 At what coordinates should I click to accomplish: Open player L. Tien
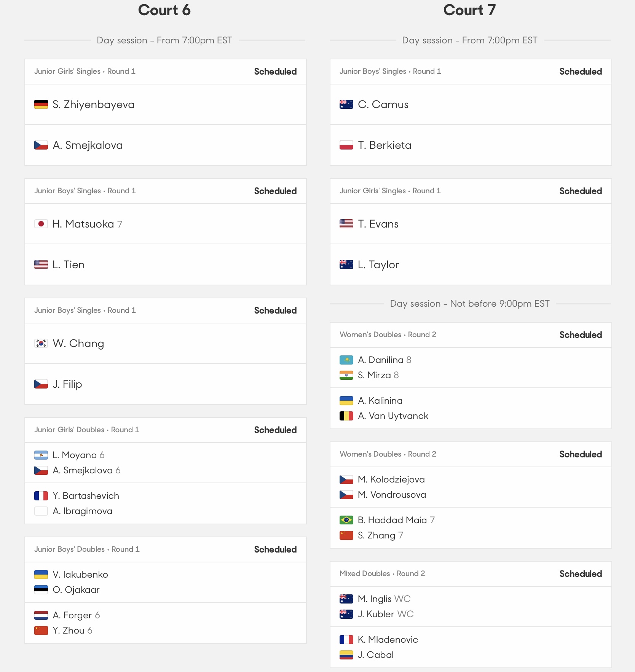click(69, 264)
